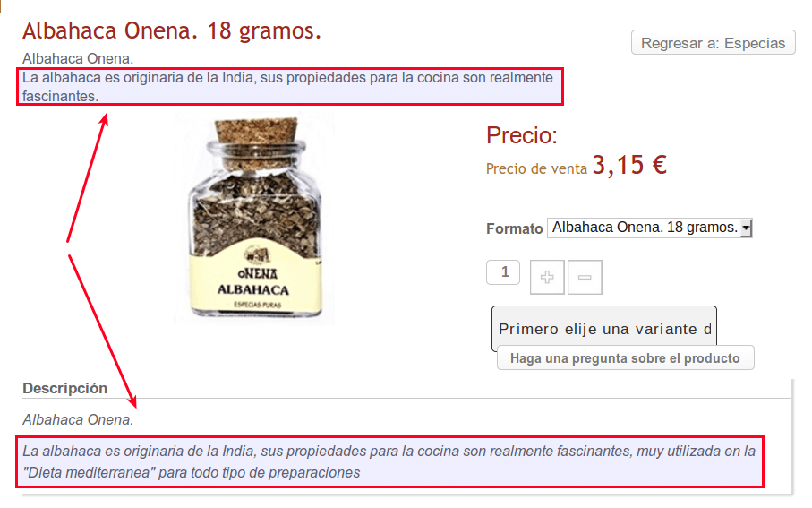Focus the quantity field showing 1
Viewport: 812px width, 508px height.
[503, 272]
